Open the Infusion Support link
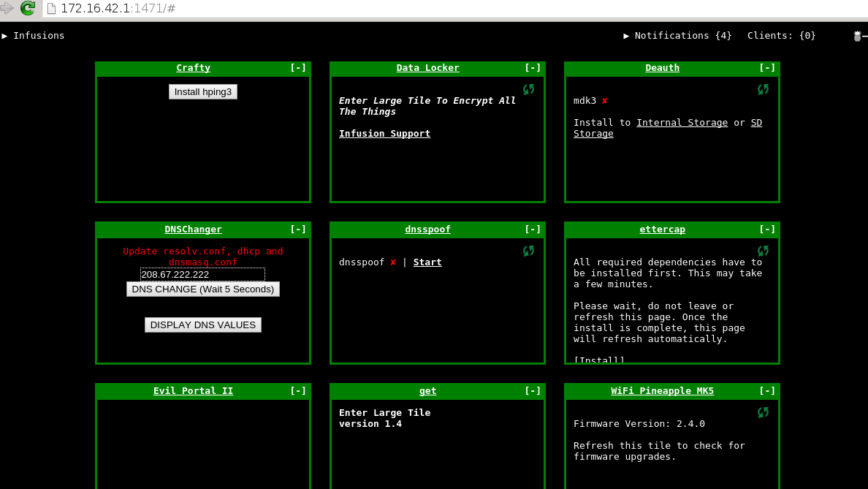Image resolution: width=868 pixels, height=489 pixels. [385, 134]
